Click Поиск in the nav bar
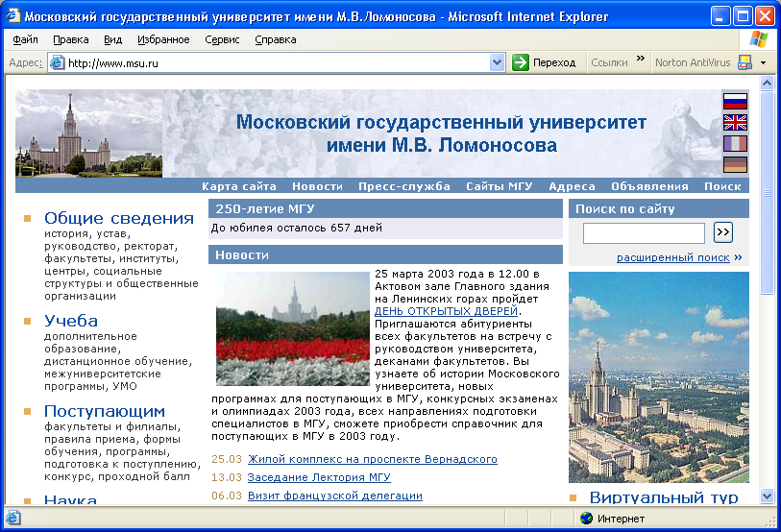Screen dimensions: 781x532 tap(722, 186)
